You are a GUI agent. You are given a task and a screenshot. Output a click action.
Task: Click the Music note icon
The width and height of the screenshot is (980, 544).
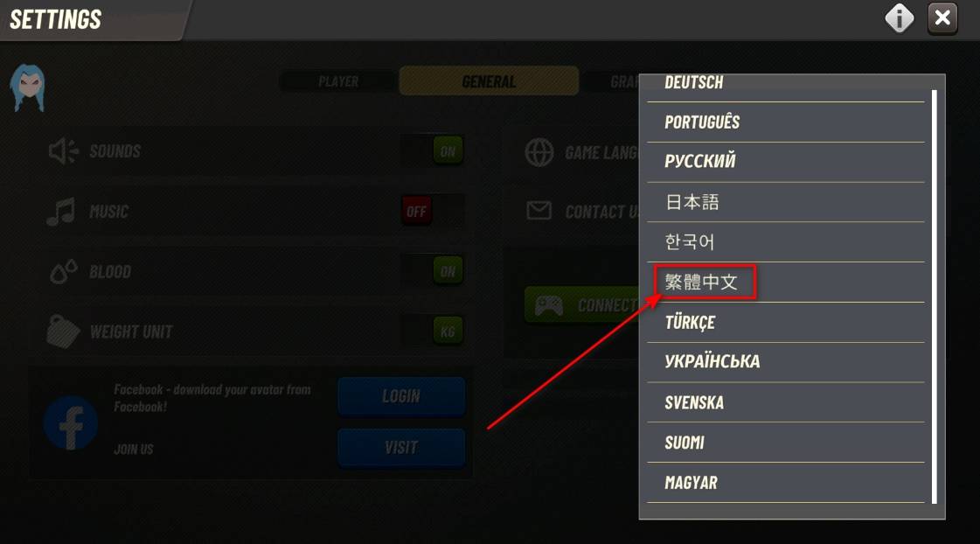click(61, 212)
